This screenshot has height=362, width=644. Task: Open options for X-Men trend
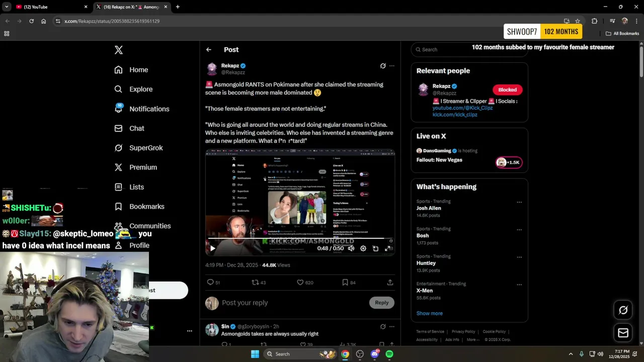(519, 285)
